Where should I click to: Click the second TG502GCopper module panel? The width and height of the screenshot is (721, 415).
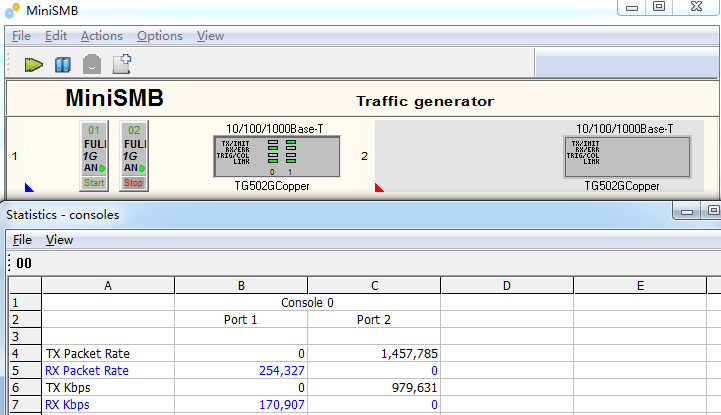627,156
